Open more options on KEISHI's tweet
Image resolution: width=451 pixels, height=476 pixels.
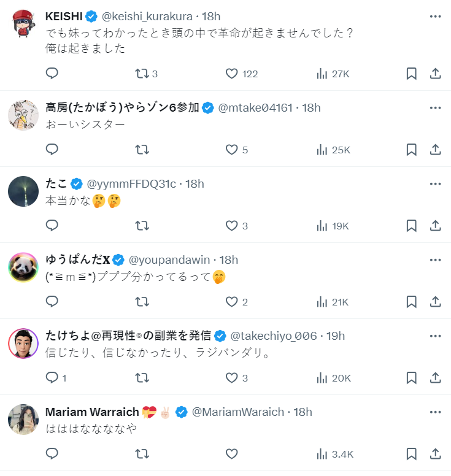(435, 17)
